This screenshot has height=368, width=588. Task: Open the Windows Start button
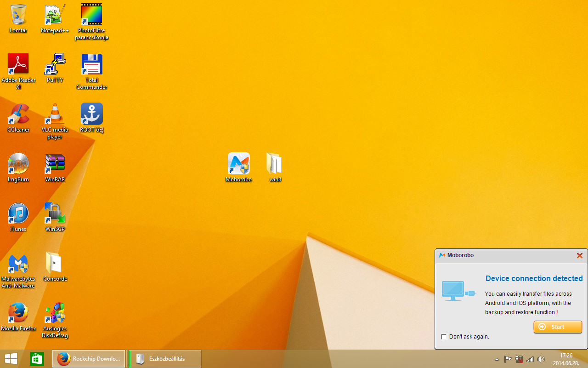[11, 359]
